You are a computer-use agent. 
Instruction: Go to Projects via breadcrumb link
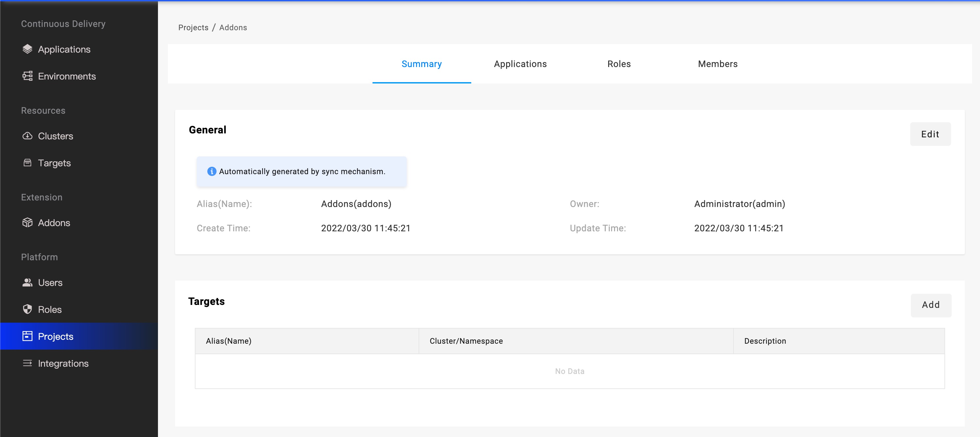coord(193,27)
